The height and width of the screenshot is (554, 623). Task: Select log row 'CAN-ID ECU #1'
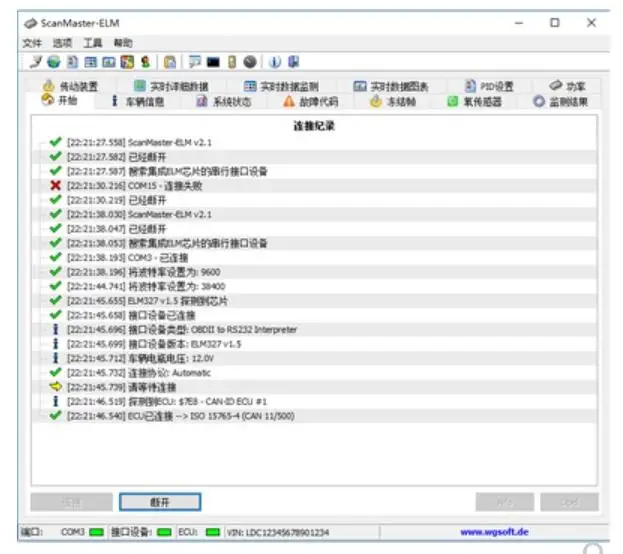tap(314, 401)
